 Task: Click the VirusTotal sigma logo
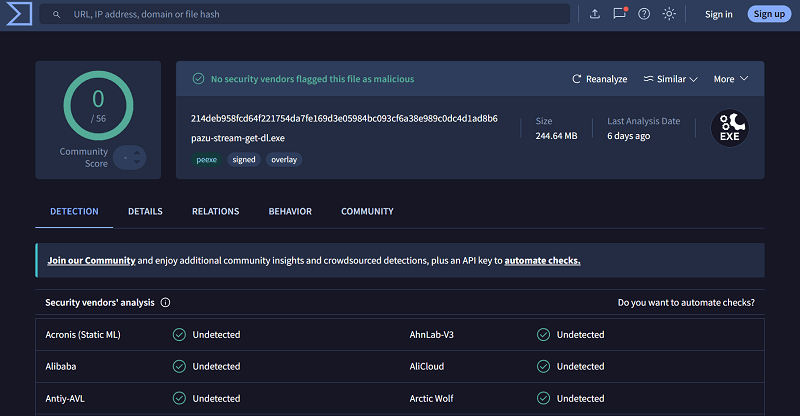coord(19,14)
